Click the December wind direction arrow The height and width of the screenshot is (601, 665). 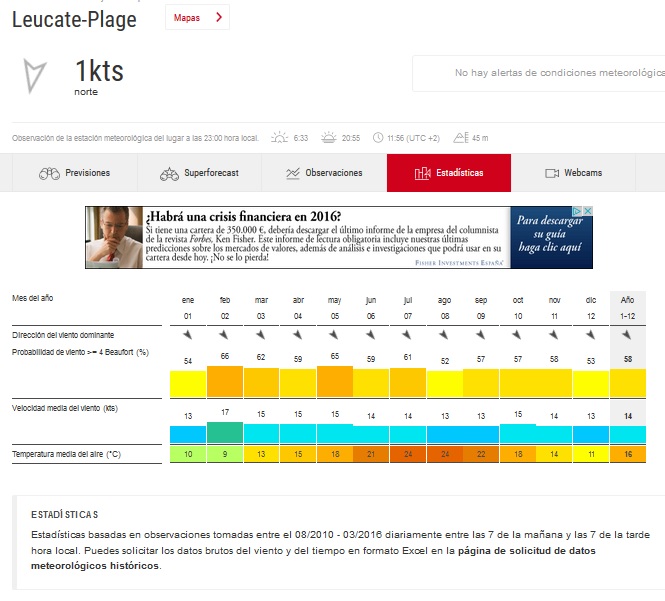pos(590,335)
